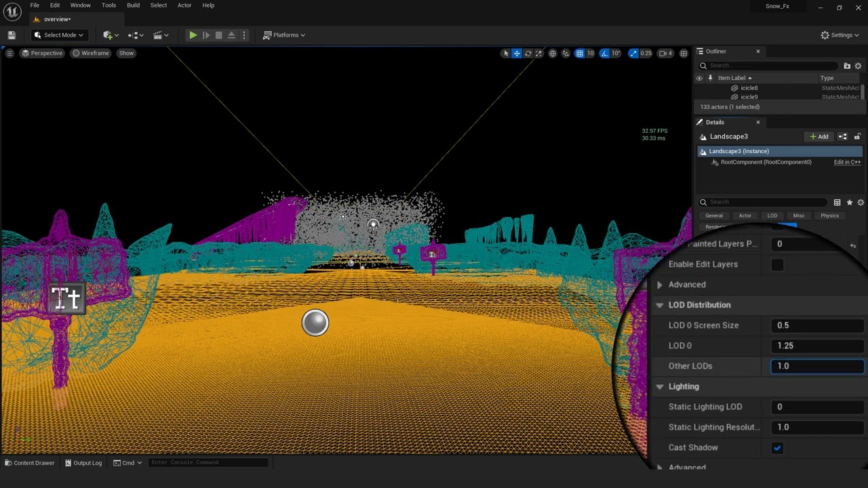The height and width of the screenshot is (488, 868).
Task: Toggle the Cast Shadow checkbox
Action: point(777,447)
